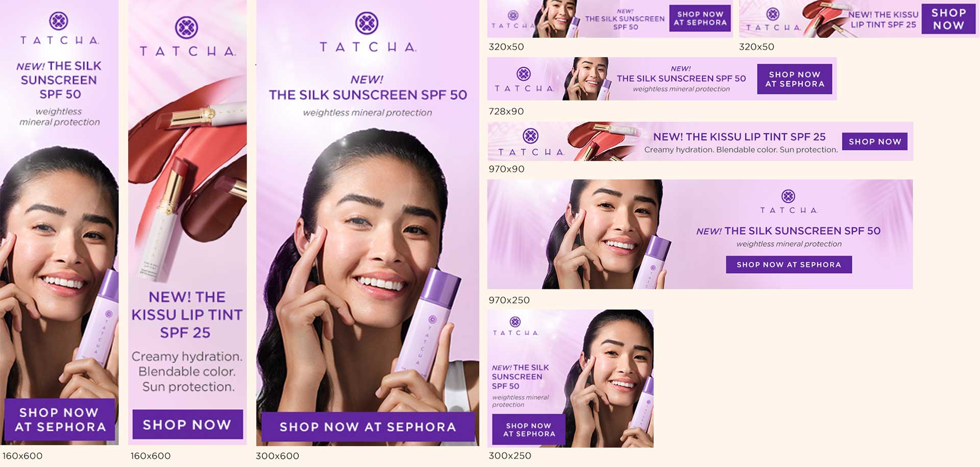Click the Tatcha logo icon in 970x90 lip tint banner
This screenshot has width=980, height=467.
point(531,136)
